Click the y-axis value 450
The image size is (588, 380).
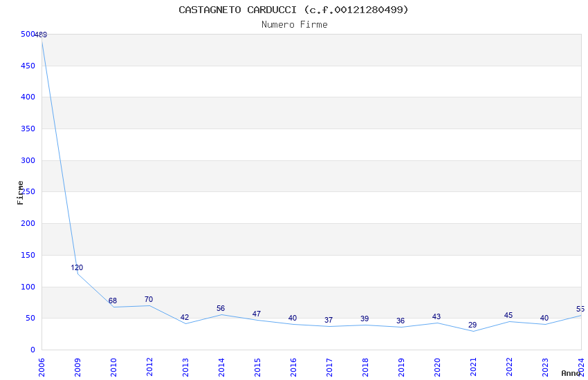pyautogui.click(x=28, y=66)
